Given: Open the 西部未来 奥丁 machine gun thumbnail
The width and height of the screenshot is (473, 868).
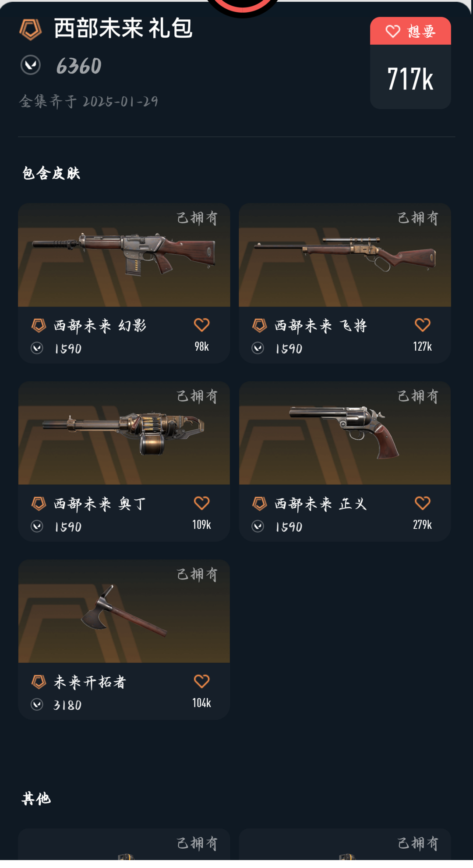Looking at the screenshot, I should pyautogui.click(x=124, y=433).
